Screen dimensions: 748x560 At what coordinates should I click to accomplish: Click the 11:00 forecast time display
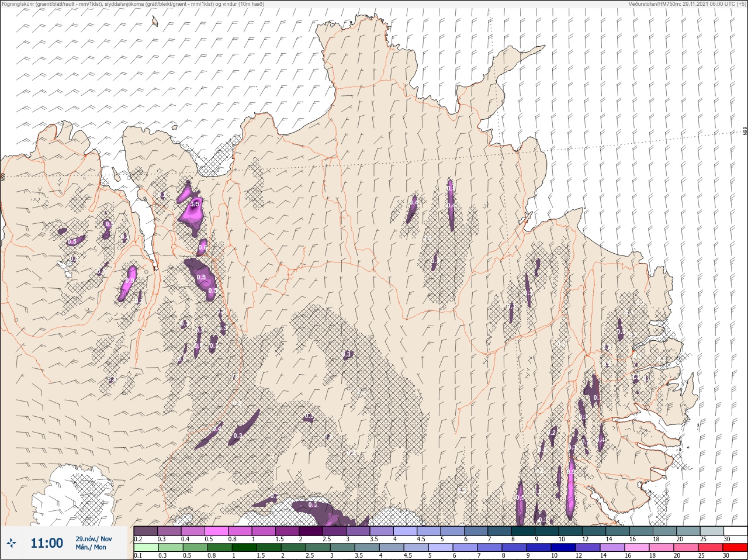click(x=47, y=543)
